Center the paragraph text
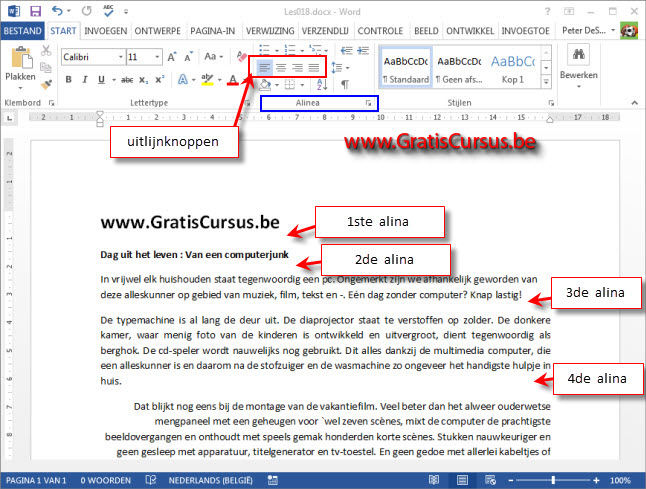The width and height of the screenshot is (646, 489). (x=281, y=68)
